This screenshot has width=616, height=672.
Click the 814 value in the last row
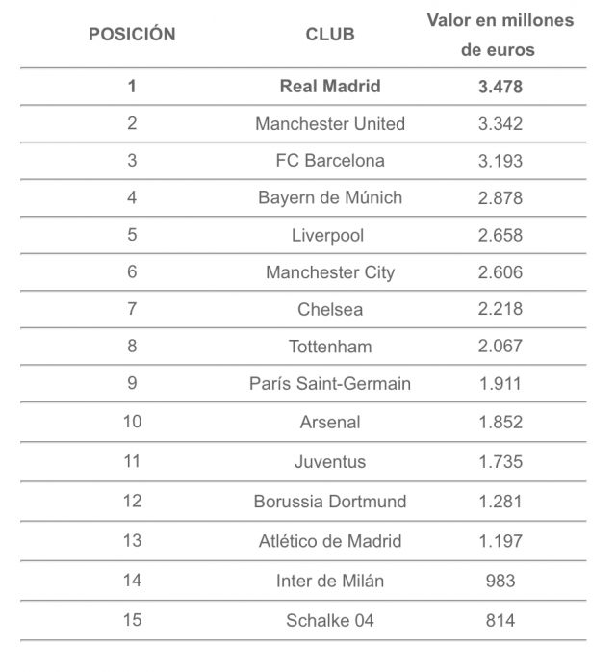[500, 620]
